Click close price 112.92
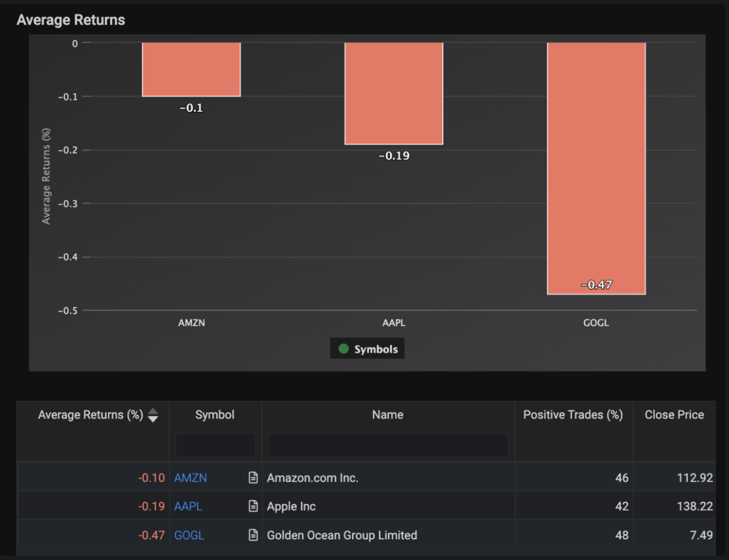Screen dimensions: 729x560 [695, 478]
